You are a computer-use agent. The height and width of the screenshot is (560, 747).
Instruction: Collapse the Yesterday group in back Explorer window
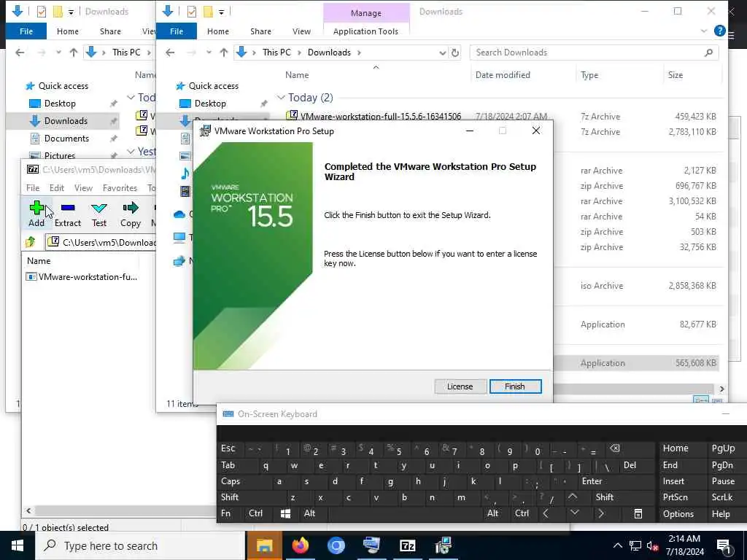(131, 152)
